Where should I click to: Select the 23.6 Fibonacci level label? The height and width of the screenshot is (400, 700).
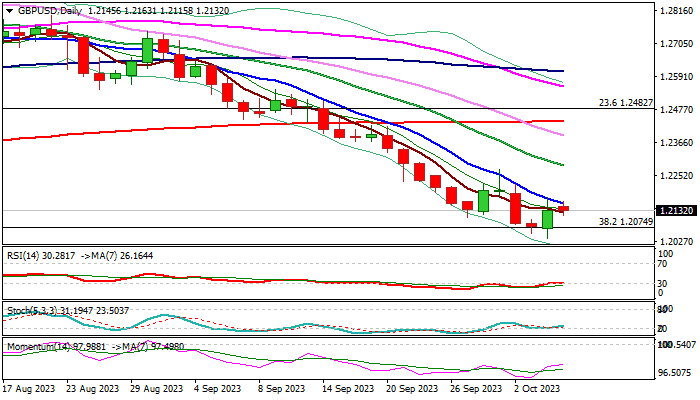point(626,102)
